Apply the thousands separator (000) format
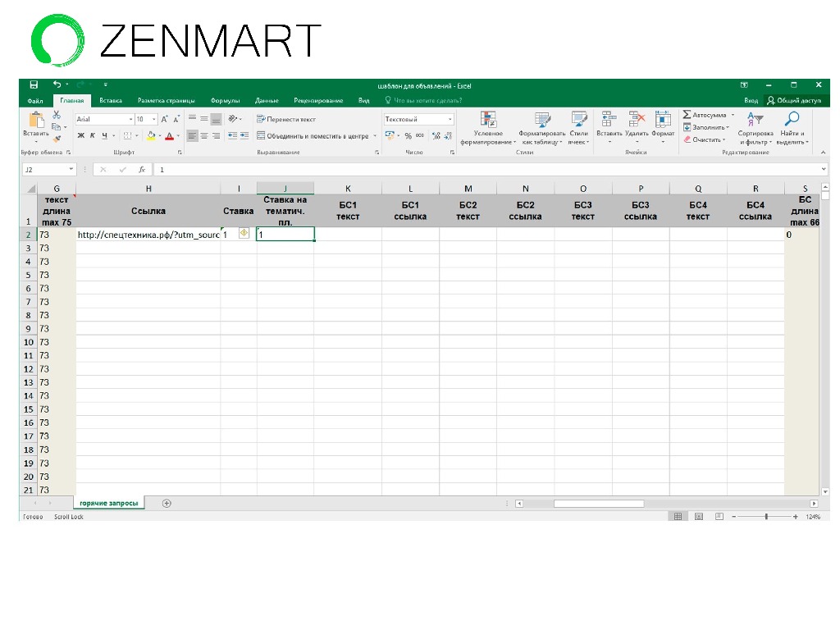This screenshot has width=840, height=630. (x=420, y=136)
